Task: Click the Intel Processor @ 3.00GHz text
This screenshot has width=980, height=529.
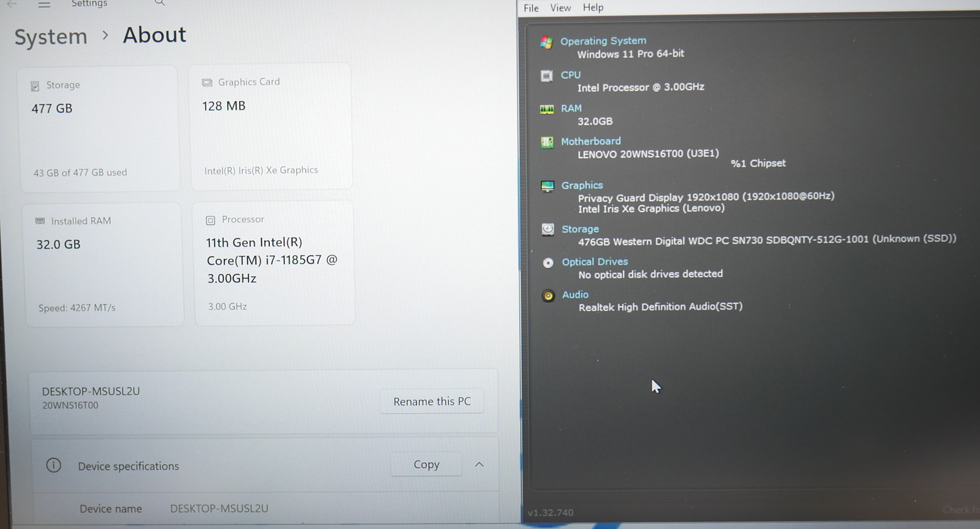Action: click(x=641, y=88)
